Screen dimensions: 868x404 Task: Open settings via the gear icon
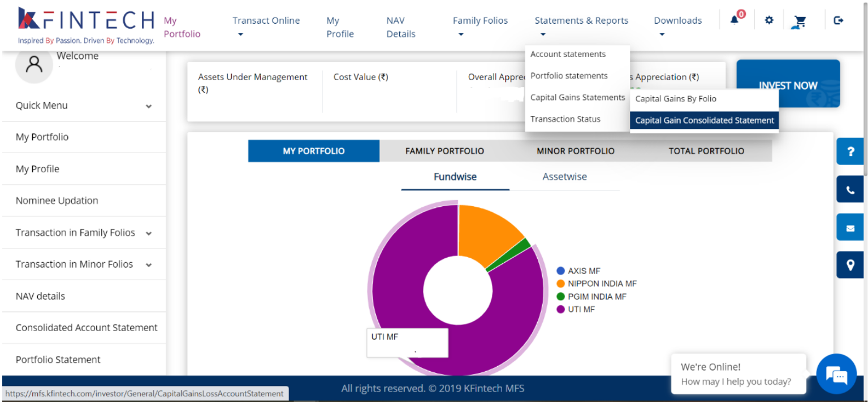click(768, 20)
